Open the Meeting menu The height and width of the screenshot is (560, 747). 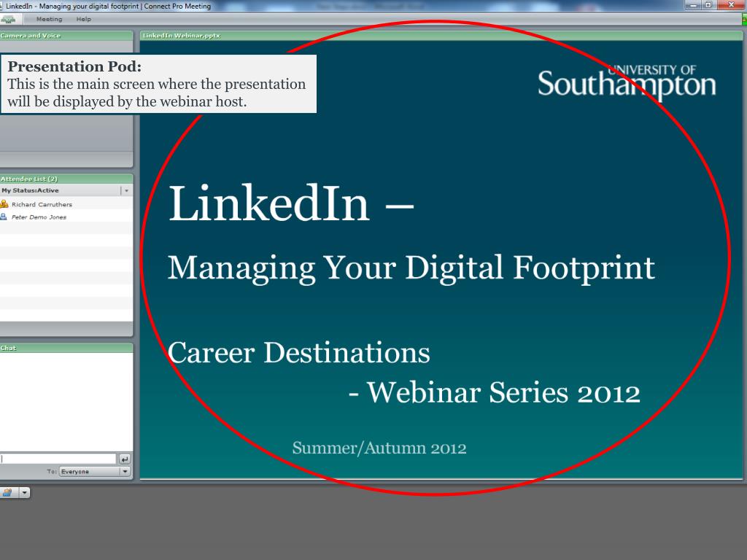pyautogui.click(x=49, y=19)
